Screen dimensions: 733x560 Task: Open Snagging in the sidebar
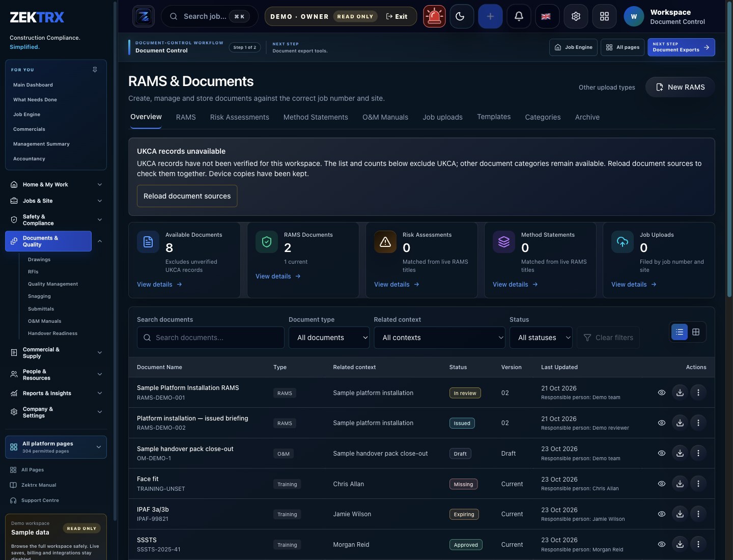[x=39, y=296]
